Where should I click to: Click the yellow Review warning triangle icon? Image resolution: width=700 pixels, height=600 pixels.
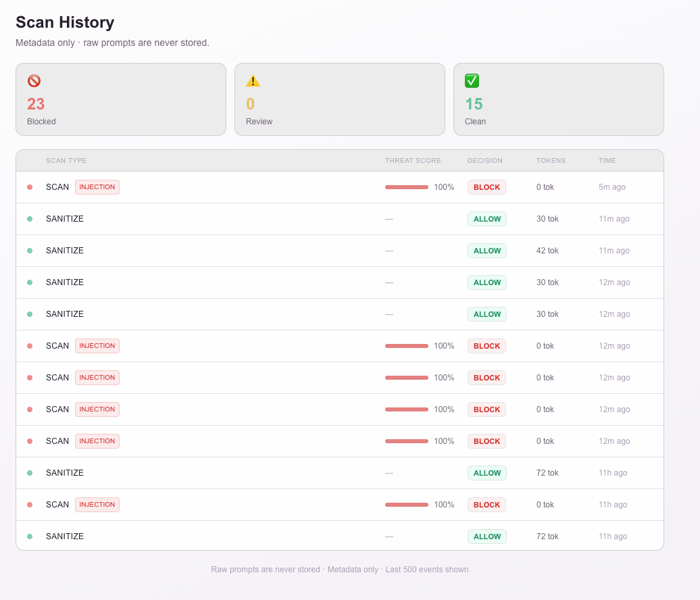(x=253, y=80)
